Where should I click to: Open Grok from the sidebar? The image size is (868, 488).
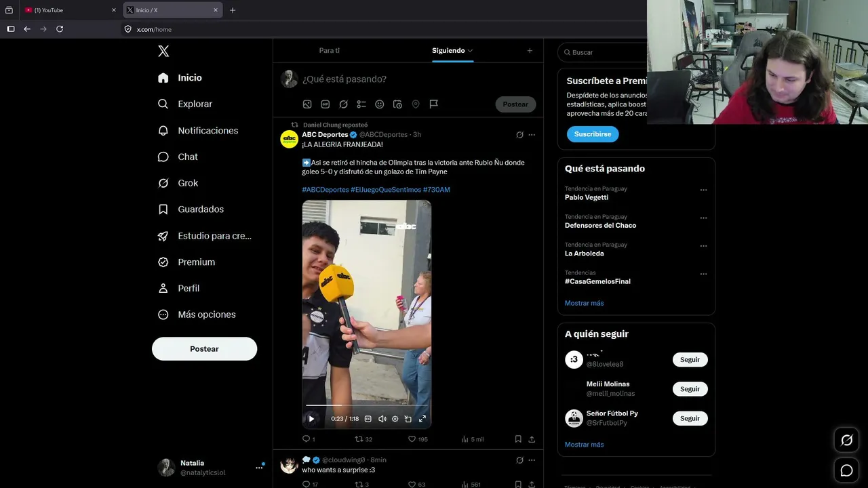click(x=178, y=183)
